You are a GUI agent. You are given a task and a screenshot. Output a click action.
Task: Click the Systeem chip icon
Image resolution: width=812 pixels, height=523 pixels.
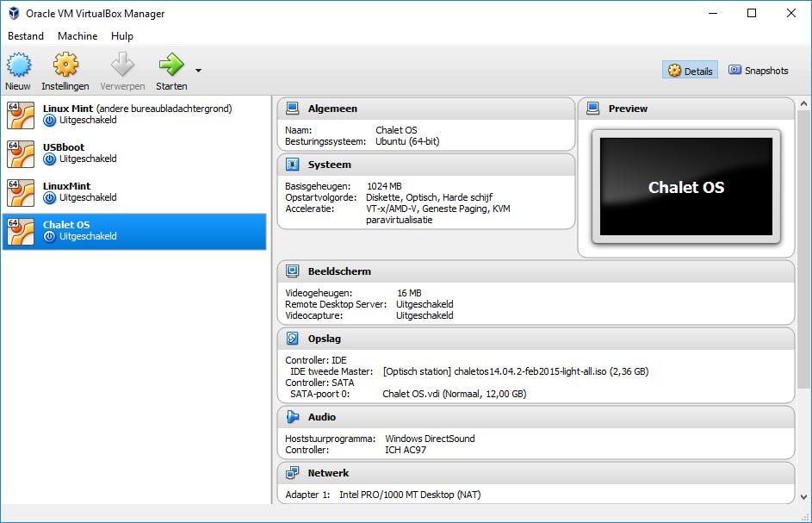point(293,165)
